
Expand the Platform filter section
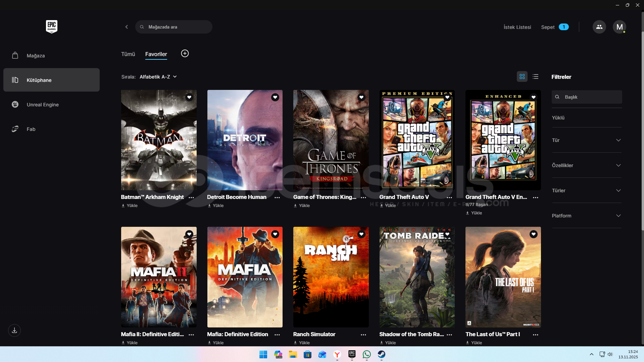(586, 216)
